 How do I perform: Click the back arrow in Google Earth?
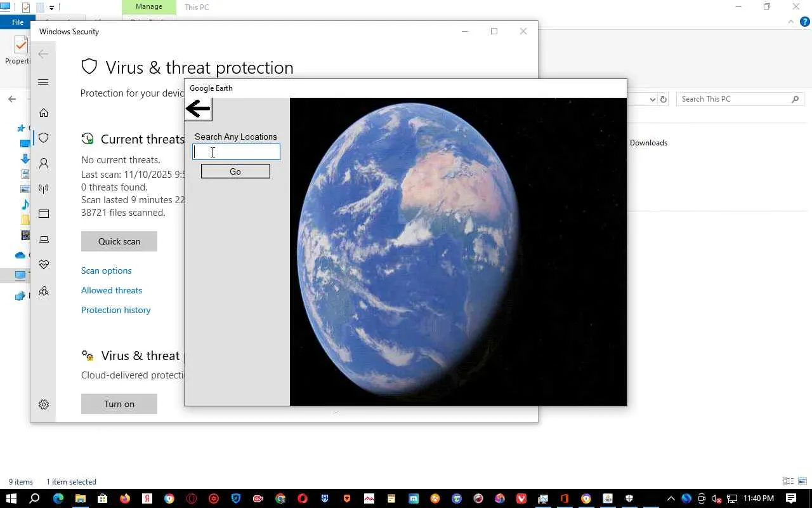(x=198, y=109)
